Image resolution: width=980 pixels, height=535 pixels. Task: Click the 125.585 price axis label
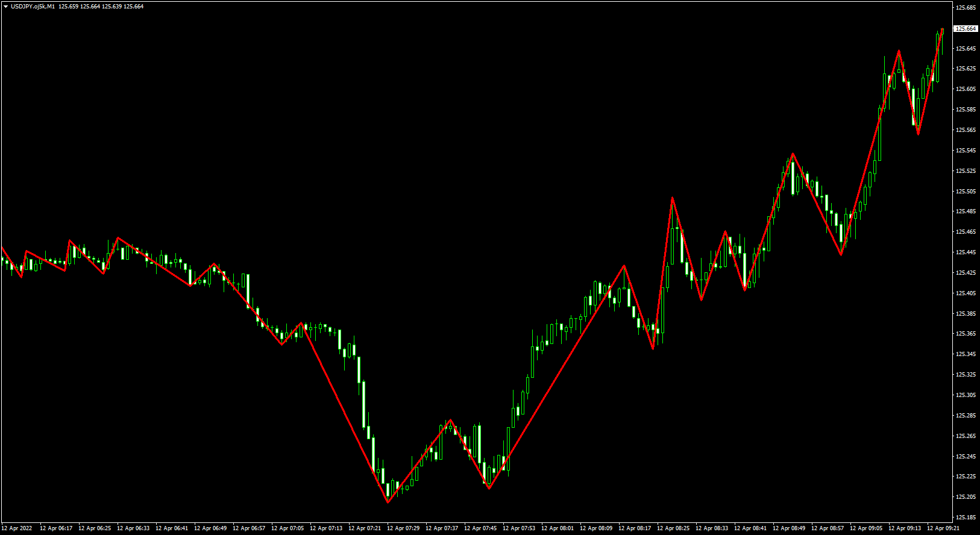[x=966, y=110]
